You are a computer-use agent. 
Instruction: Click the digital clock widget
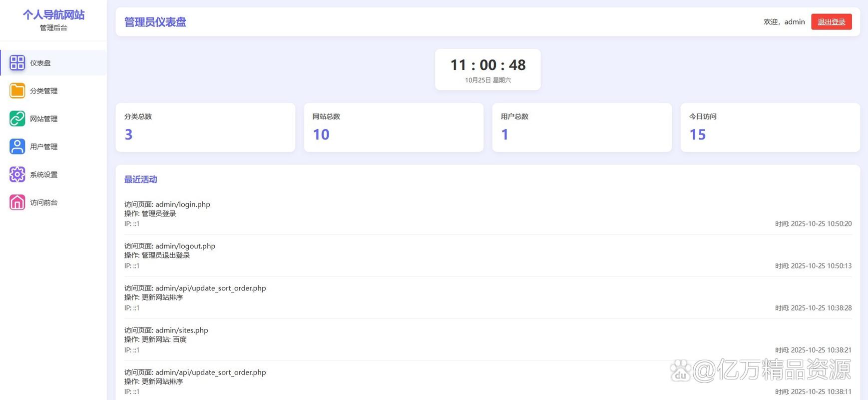pyautogui.click(x=487, y=69)
